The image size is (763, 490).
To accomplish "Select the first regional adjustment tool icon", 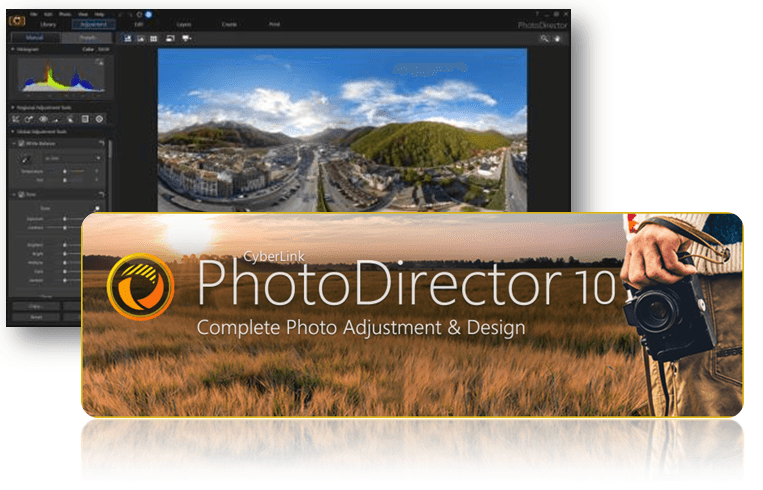I will point(17,119).
